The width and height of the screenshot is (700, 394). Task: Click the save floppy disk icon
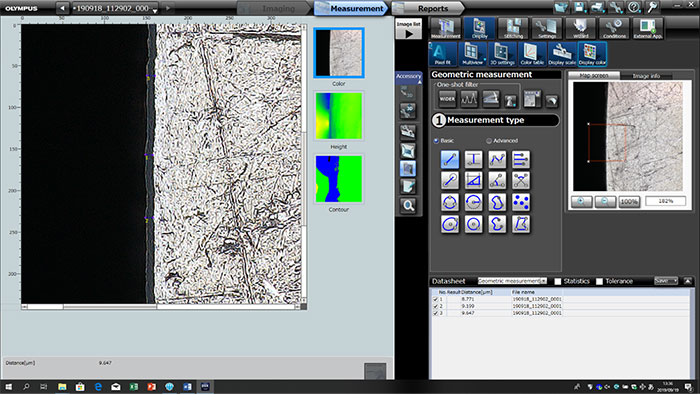pos(579,7)
